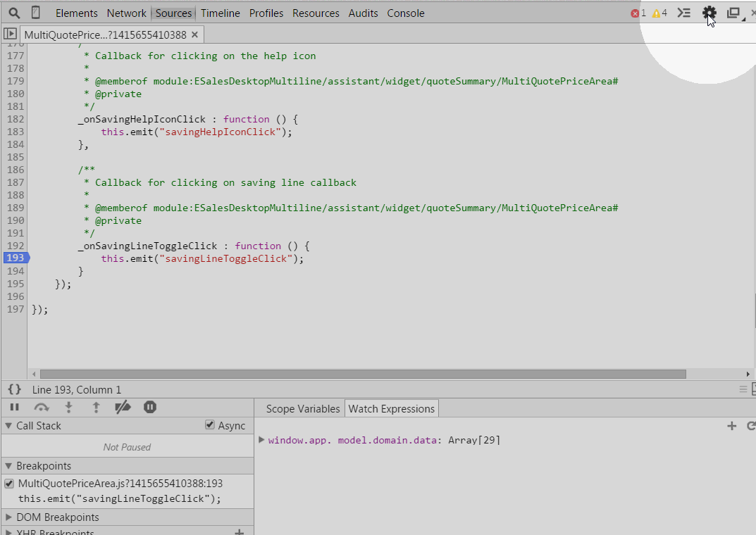Switch to the Profiles panel
Screen dimensions: 756x535
(x=266, y=13)
